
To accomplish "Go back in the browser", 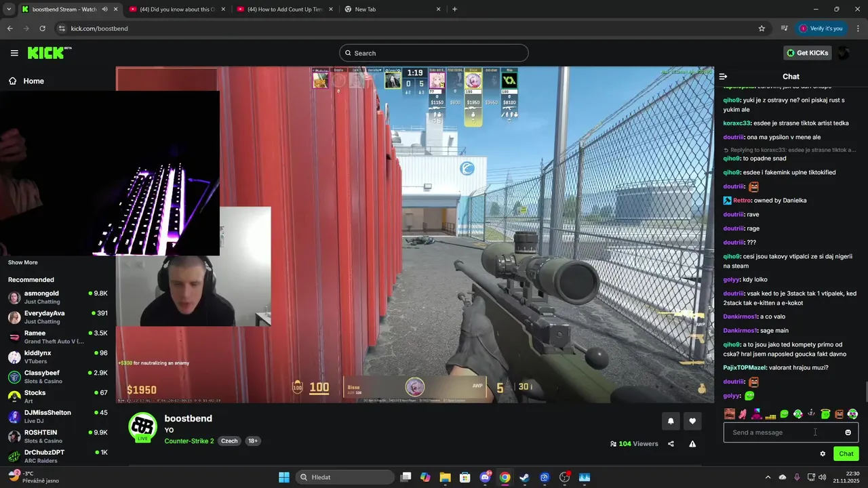I will coord(9,28).
